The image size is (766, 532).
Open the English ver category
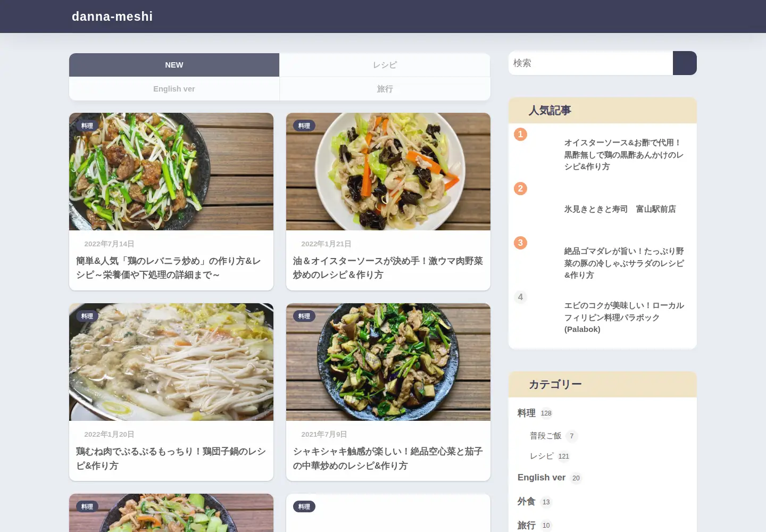[x=542, y=477]
